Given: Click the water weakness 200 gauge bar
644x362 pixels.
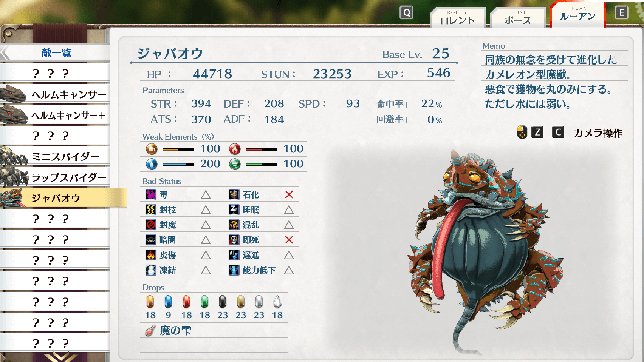Looking at the screenshot, I should pyautogui.click(x=178, y=165).
